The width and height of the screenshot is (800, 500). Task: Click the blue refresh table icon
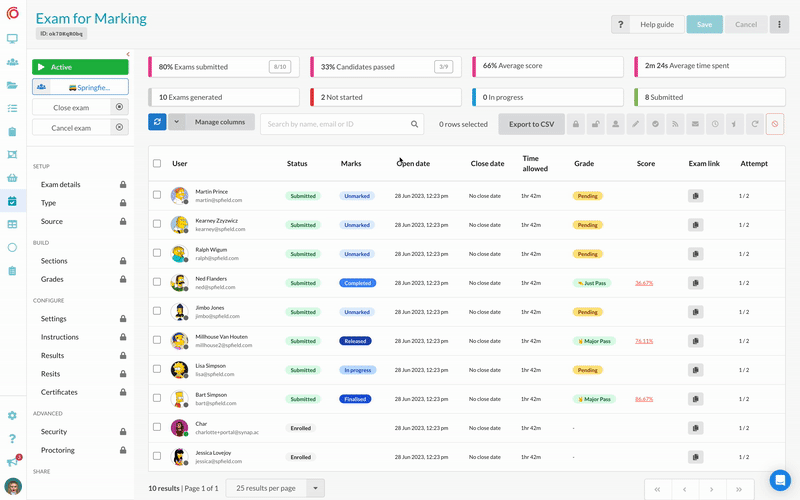point(157,122)
